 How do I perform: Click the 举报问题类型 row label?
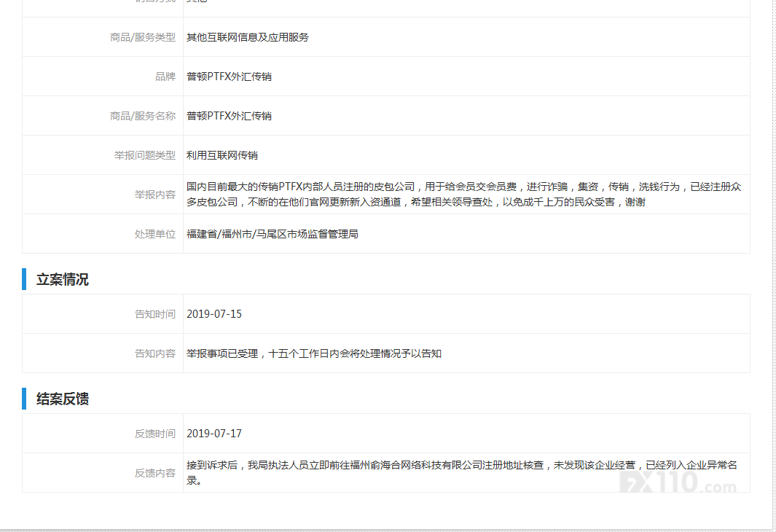tap(145, 155)
